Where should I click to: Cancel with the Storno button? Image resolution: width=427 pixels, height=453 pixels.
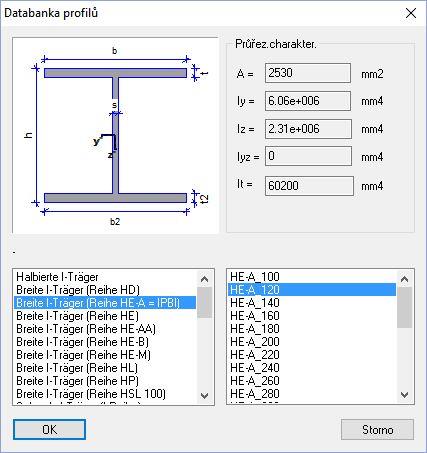click(x=377, y=429)
